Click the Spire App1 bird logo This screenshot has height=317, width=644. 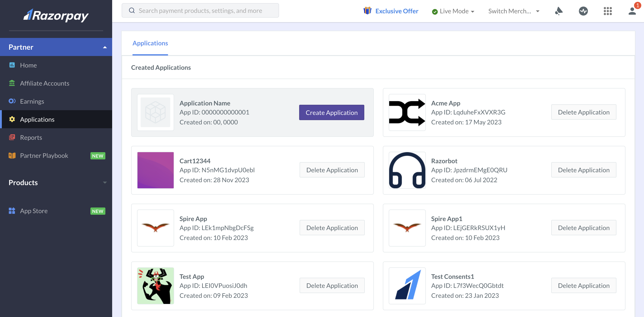tap(407, 228)
